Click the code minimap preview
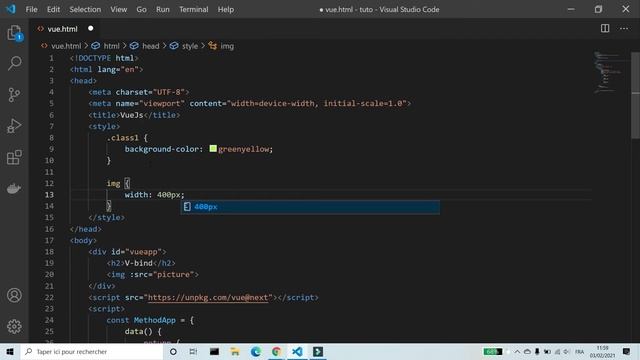Viewport: 640px width, 360px height. point(608,73)
